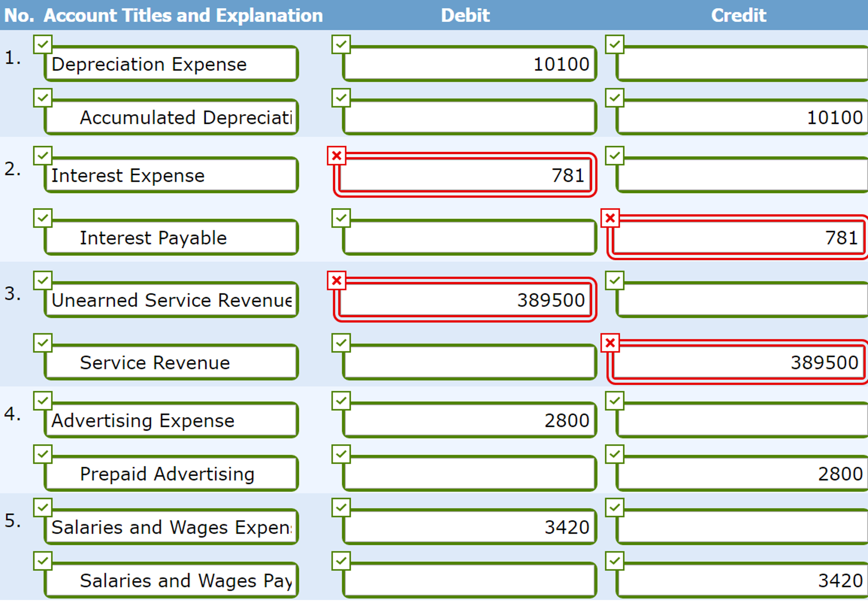Click the Advertising Expense account title field
This screenshot has width=868, height=603.
(x=171, y=421)
